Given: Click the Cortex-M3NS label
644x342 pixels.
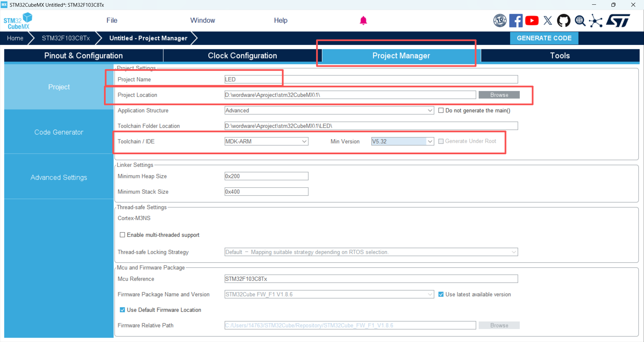Looking at the screenshot, I should tap(134, 218).
